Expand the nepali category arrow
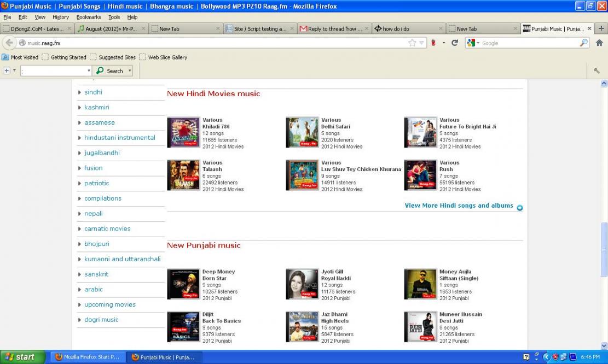This screenshot has height=364, width=608. coord(79,214)
